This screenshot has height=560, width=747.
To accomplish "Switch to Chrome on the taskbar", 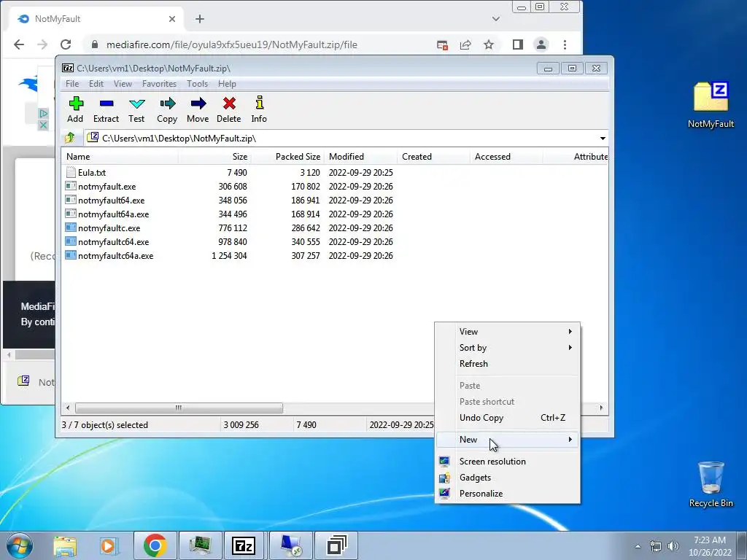I will coord(155,545).
